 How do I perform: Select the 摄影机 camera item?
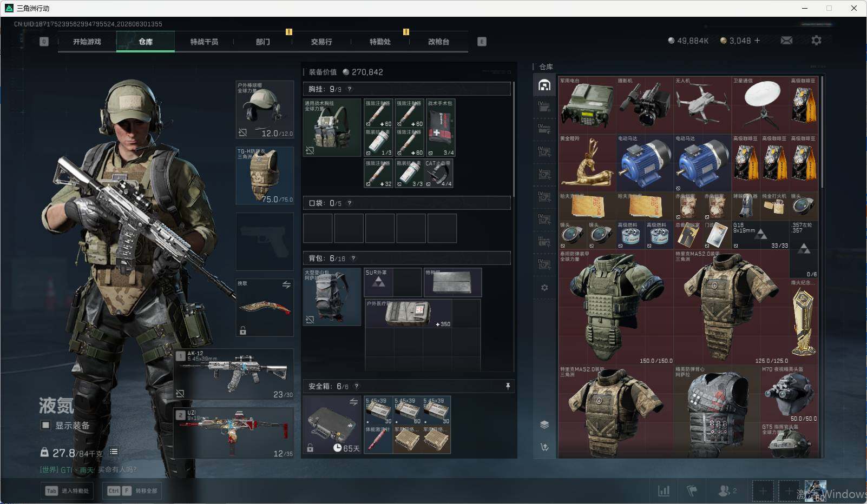point(645,105)
